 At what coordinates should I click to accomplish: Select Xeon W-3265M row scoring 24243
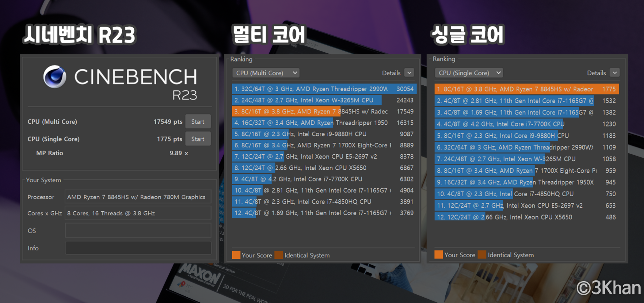(324, 100)
